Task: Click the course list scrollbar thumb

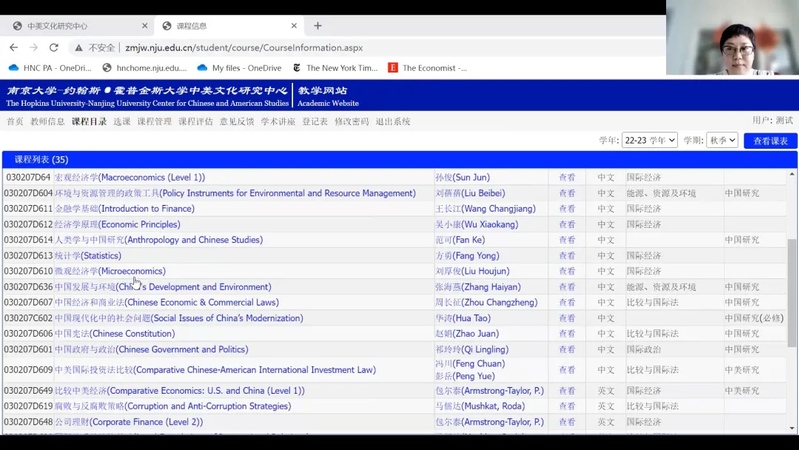Action: [x=792, y=293]
